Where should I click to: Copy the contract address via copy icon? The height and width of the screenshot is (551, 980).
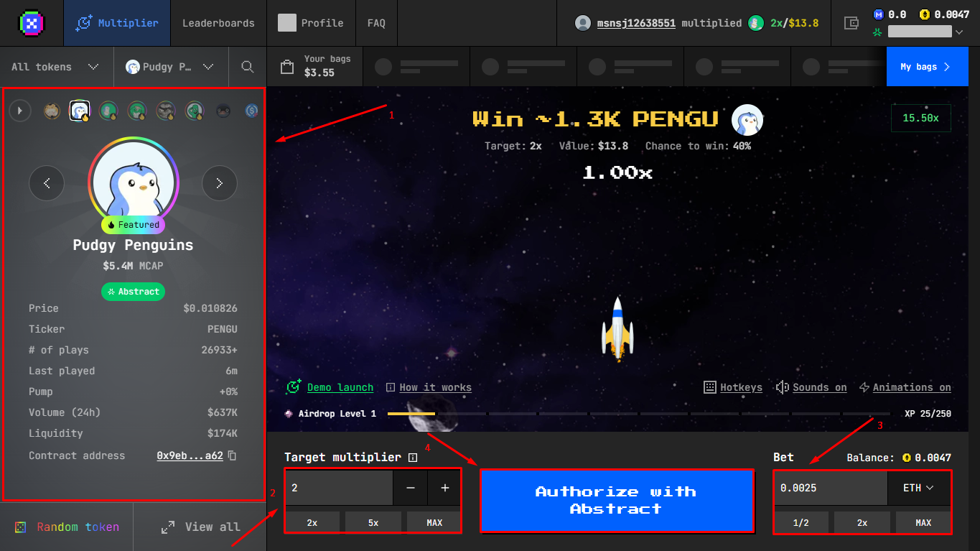(x=232, y=455)
